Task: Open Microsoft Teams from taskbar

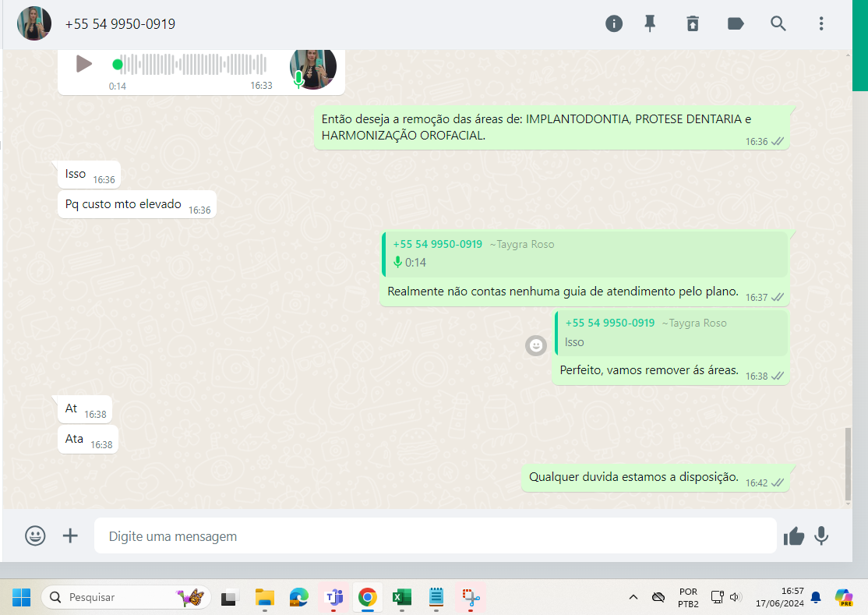Action: (x=333, y=598)
